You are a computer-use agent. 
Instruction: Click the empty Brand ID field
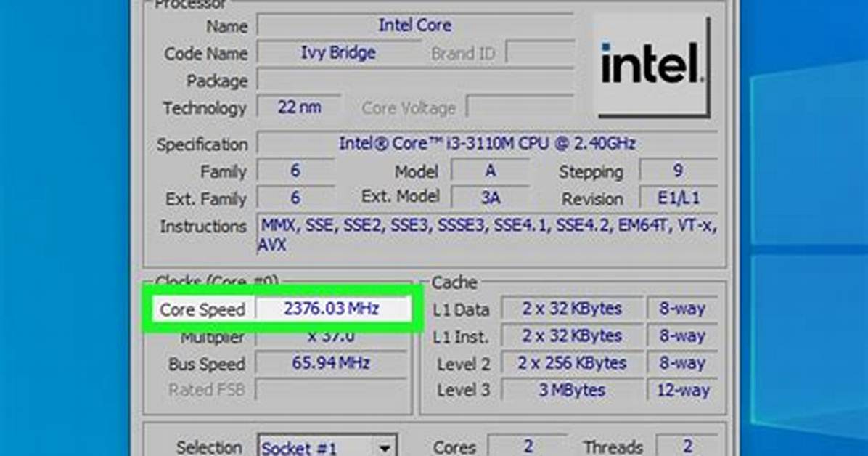click(x=540, y=53)
